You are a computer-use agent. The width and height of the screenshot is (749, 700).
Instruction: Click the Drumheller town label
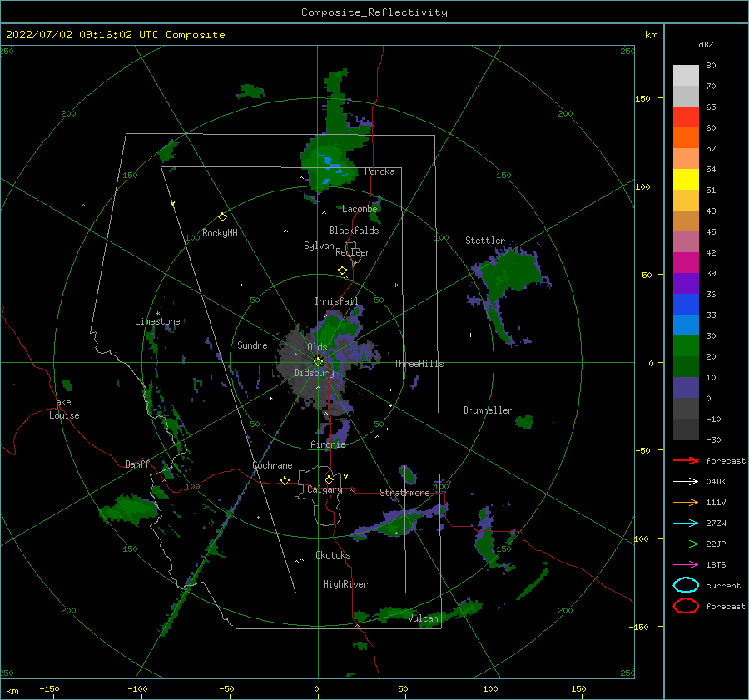point(488,410)
